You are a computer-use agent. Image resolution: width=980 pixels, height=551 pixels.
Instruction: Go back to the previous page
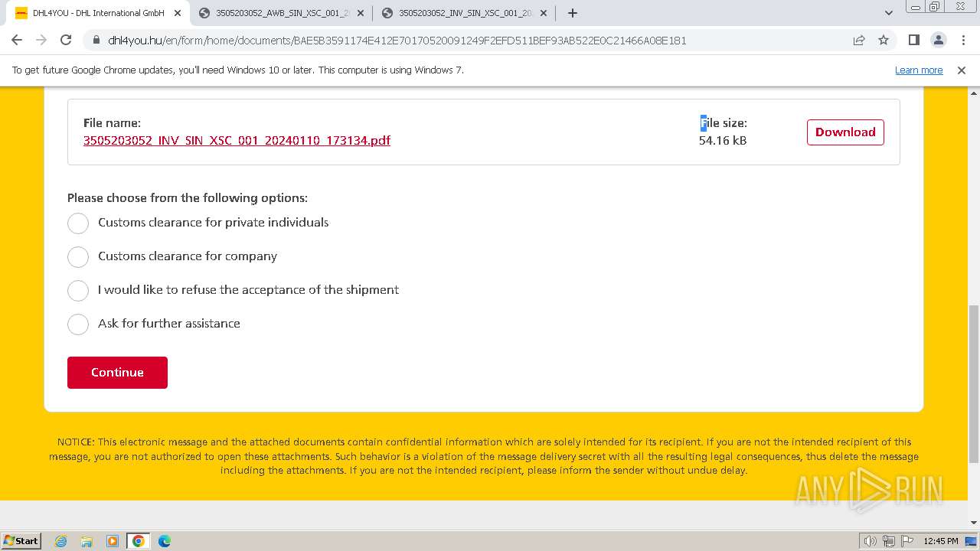17,40
